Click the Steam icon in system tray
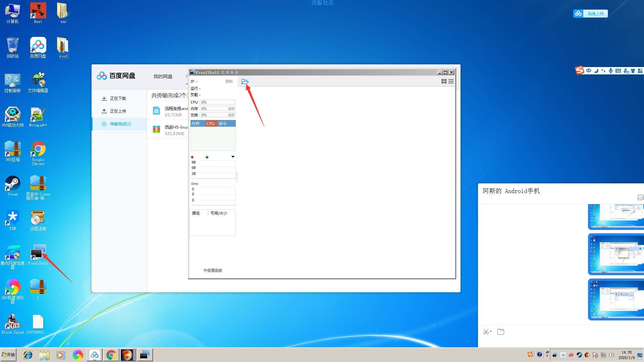Screen dimensions: 644x362 click(x=579, y=355)
